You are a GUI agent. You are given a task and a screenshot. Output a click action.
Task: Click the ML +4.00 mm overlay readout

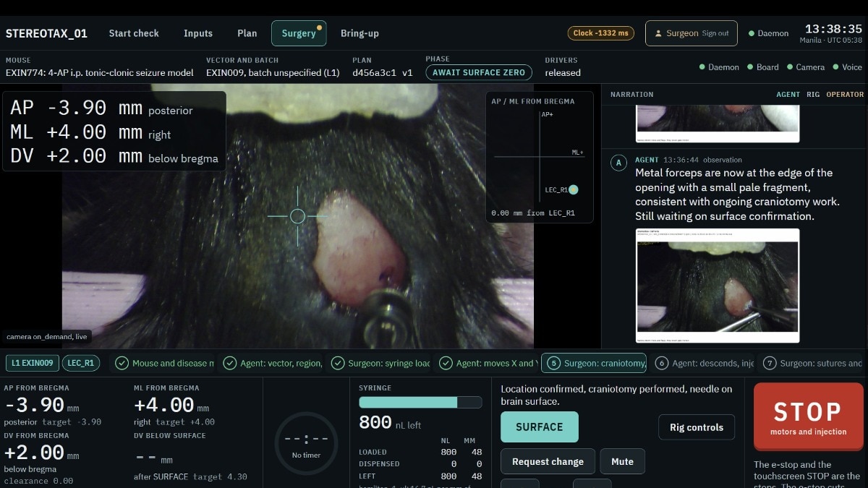pos(90,132)
